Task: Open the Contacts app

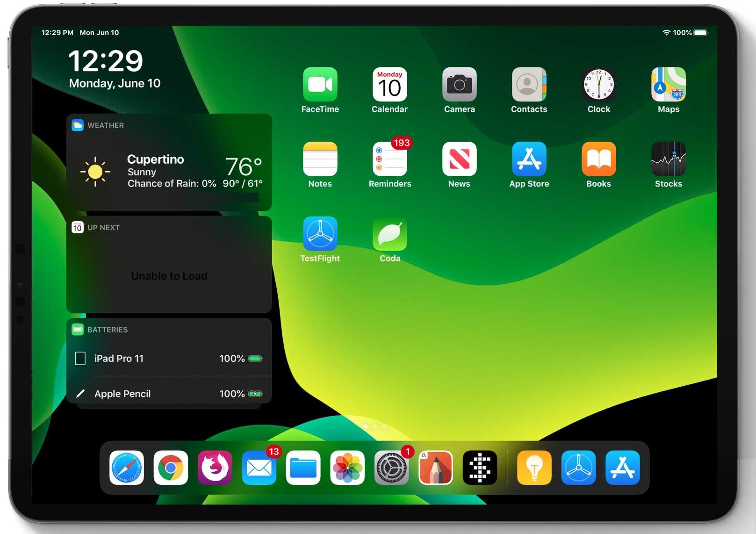Action: pyautogui.click(x=529, y=85)
